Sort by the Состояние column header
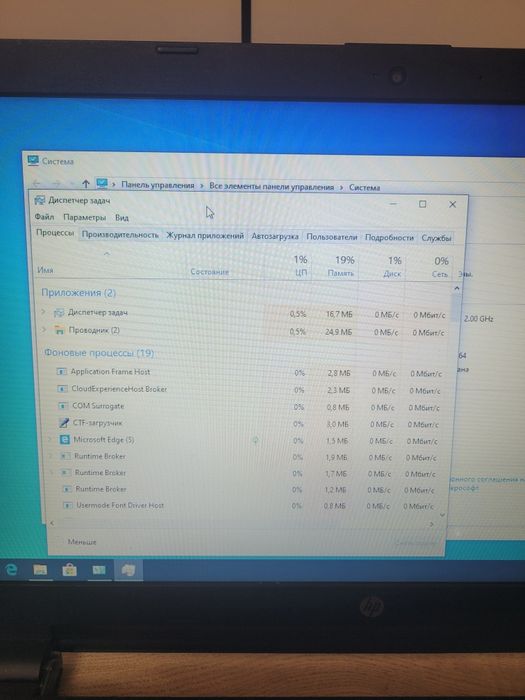Image resolution: width=525 pixels, height=700 pixels. [x=209, y=271]
